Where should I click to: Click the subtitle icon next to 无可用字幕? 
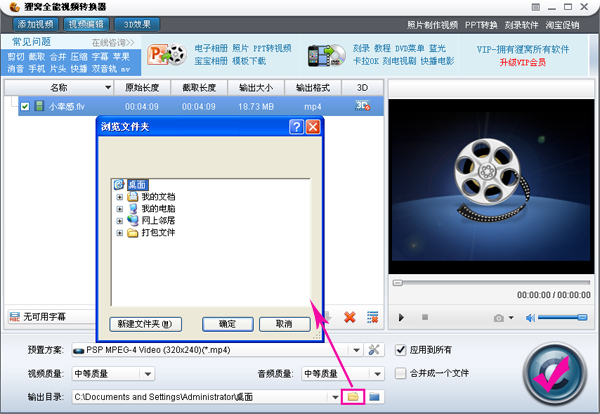click(x=15, y=316)
